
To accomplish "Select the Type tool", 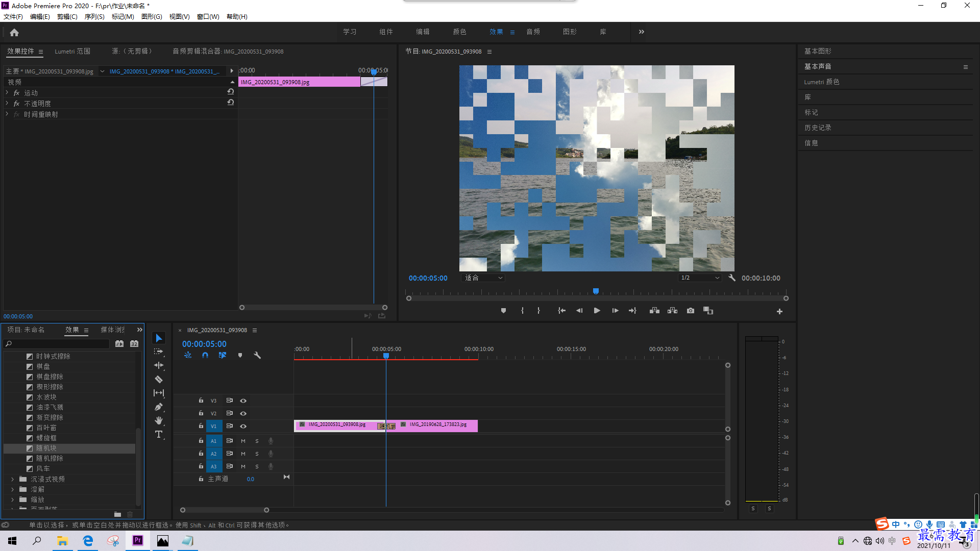I will tap(159, 434).
